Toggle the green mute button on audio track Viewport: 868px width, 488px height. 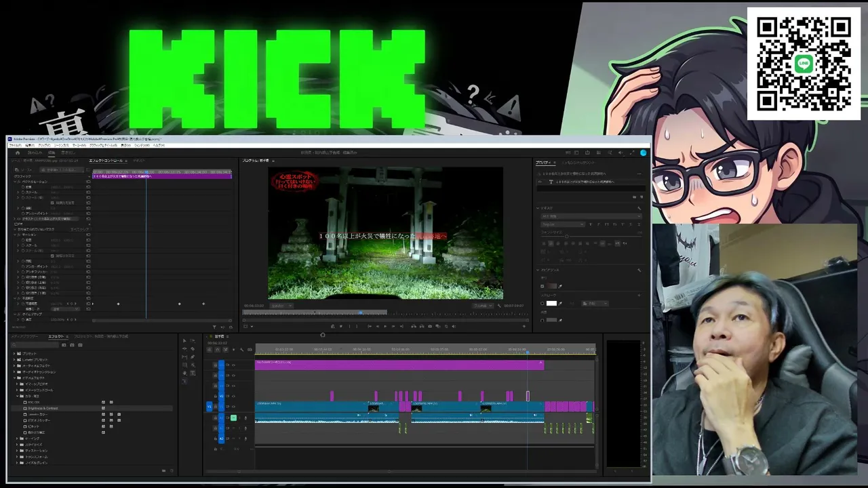click(x=233, y=418)
